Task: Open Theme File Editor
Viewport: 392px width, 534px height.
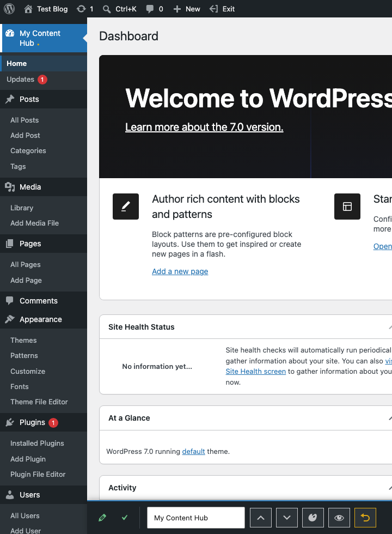Action: [x=39, y=402]
